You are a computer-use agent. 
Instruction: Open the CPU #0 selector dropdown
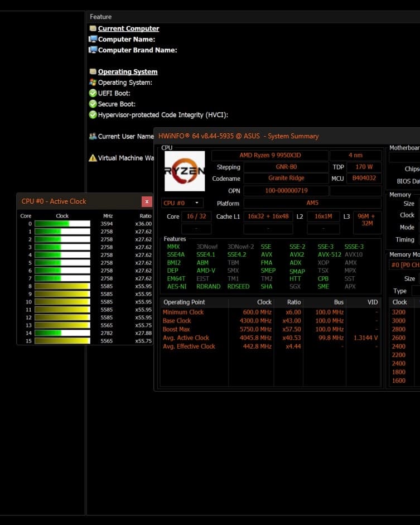(x=182, y=203)
